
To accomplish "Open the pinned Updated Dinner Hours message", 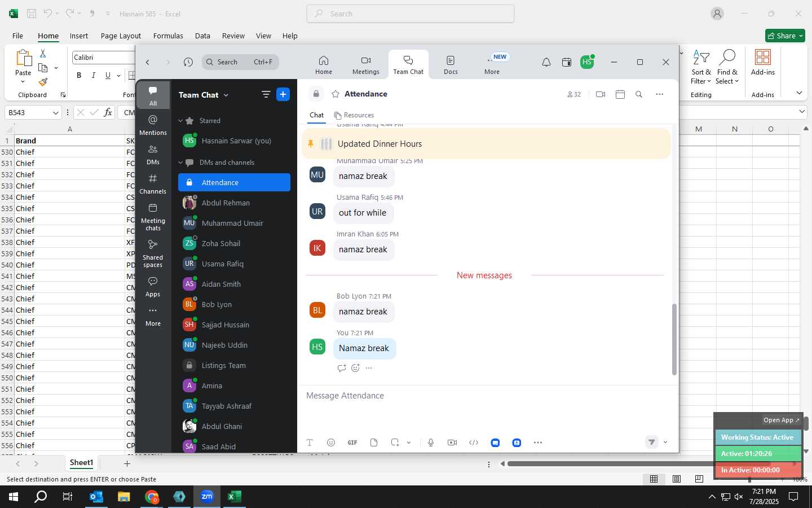I will click(x=486, y=143).
